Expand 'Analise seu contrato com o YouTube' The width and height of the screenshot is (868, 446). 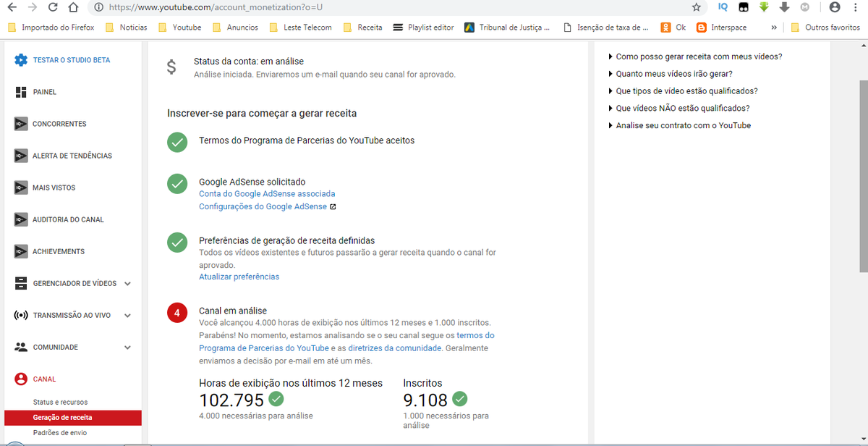point(680,125)
